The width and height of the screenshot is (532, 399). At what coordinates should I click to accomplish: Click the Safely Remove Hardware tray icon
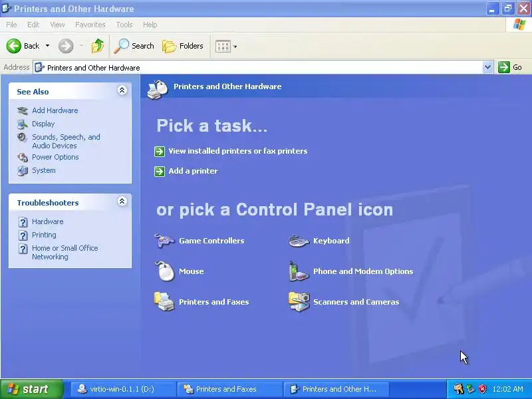(x=471, y=389)
